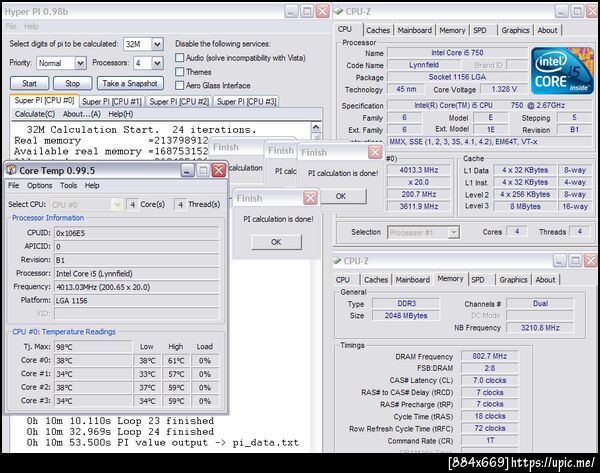Click the Frequency field showing 4013.03MHz

[137, 287]
